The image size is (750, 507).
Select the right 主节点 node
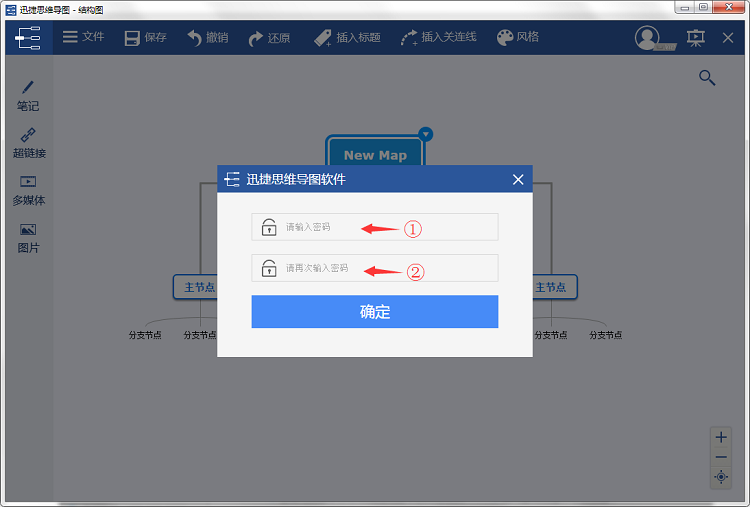[554, 287]
